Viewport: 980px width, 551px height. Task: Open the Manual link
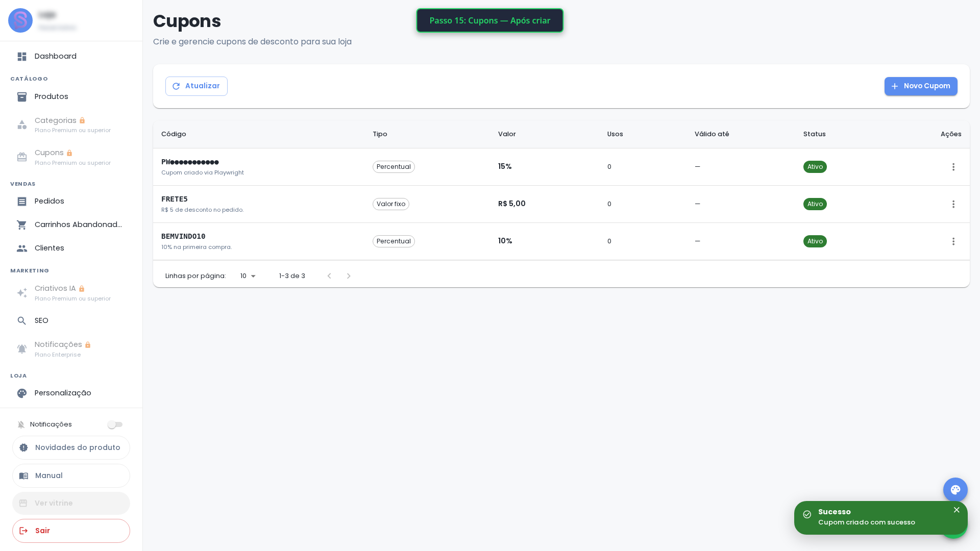(71, 475)
